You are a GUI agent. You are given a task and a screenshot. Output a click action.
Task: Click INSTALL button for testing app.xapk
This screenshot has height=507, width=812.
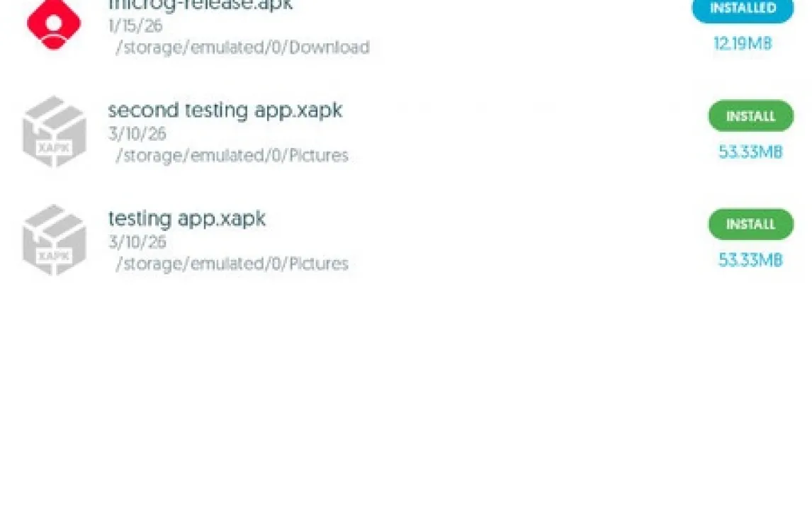(751, 224)
